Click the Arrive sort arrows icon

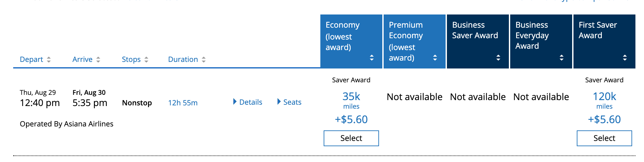click(98, 60)
